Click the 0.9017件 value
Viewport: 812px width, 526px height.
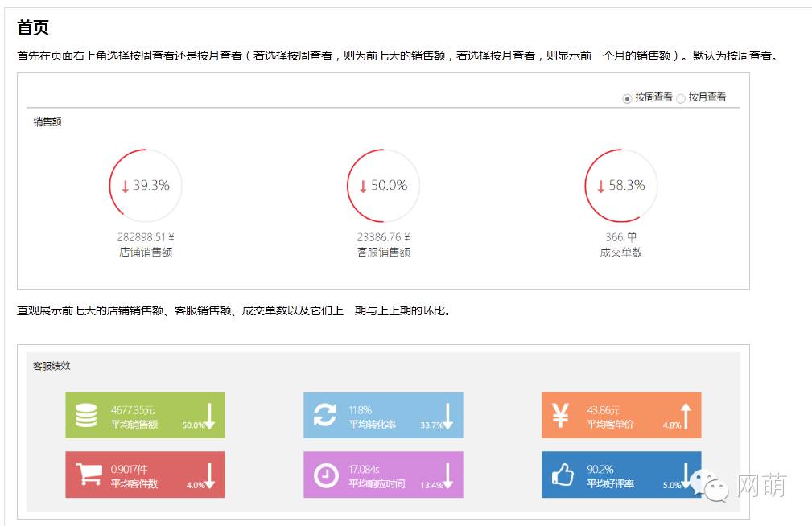[x=129, y=470]
